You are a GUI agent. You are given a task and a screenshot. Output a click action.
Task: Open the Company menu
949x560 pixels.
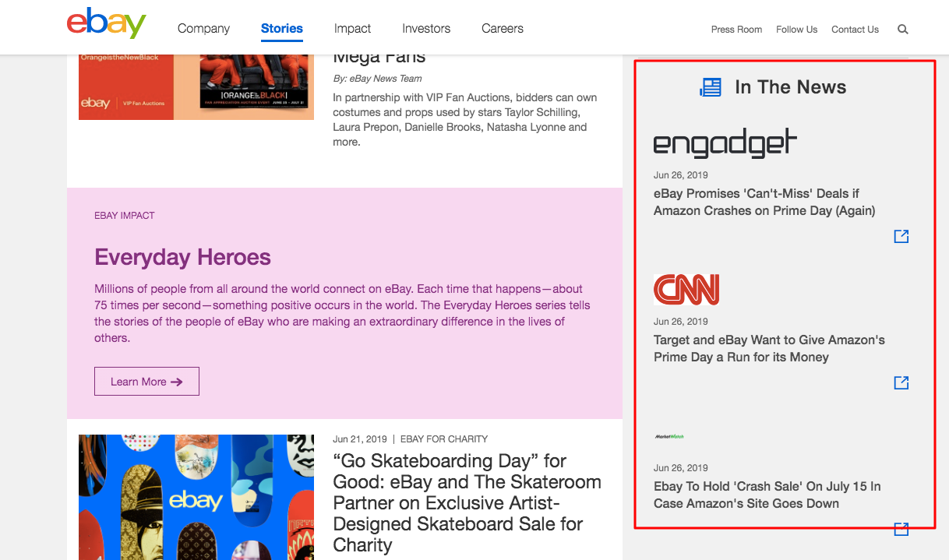203,28
